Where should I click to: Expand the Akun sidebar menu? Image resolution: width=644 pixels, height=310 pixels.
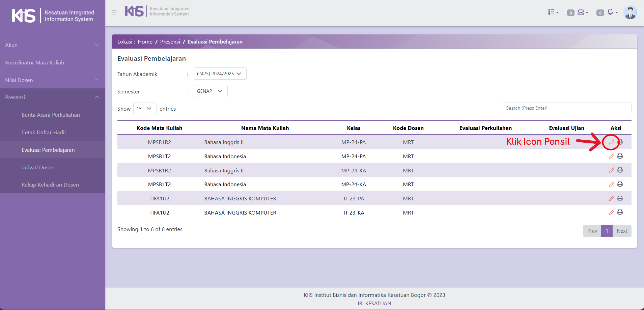pos(52,45)
